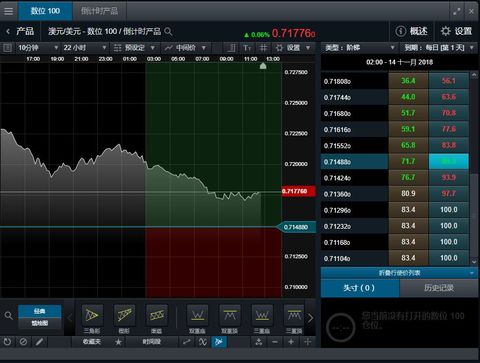
Task: Click sell price 51.7 for 0.71680
Action: tap(408, 113)
